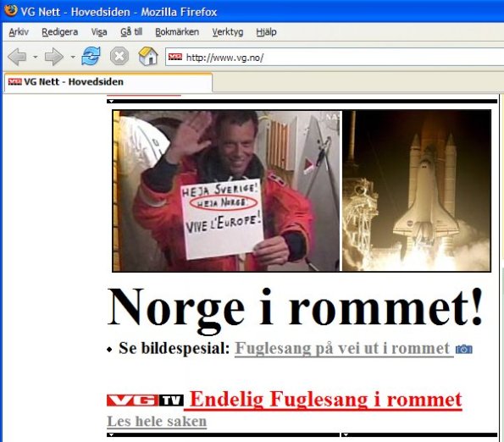Open the Fuglesang på vei ut i rommet link

coord(344,349)
